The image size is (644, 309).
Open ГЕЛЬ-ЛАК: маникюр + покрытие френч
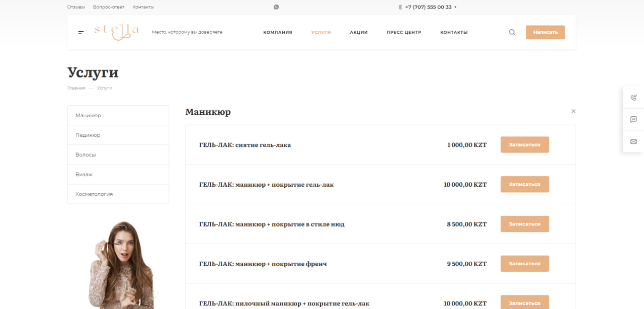[263, 264]
